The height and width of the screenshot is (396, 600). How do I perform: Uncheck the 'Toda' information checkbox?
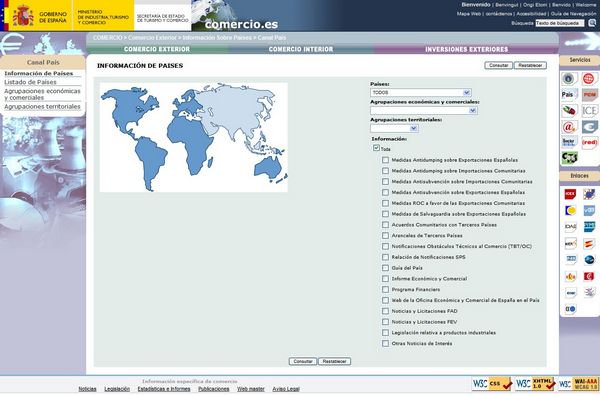376,148
